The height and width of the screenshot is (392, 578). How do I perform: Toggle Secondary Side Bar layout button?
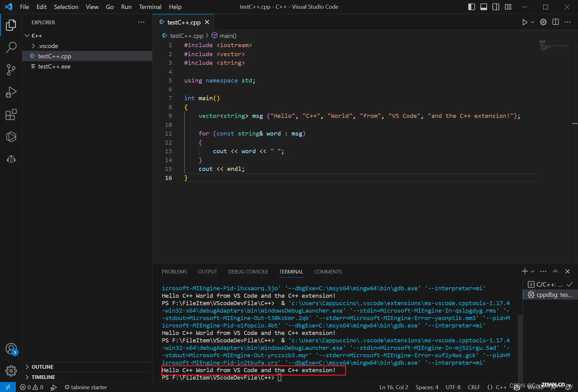[x=496, y=7]
